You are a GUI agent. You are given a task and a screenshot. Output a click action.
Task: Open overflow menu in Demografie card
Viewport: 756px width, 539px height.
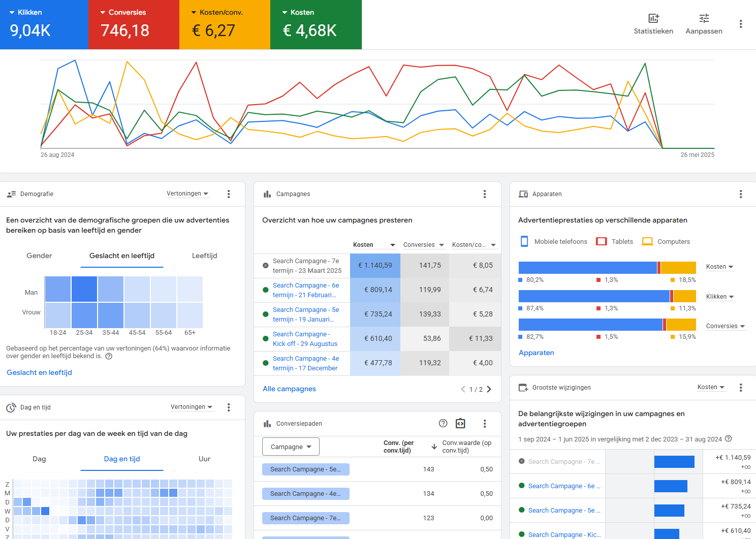[229, 194]
